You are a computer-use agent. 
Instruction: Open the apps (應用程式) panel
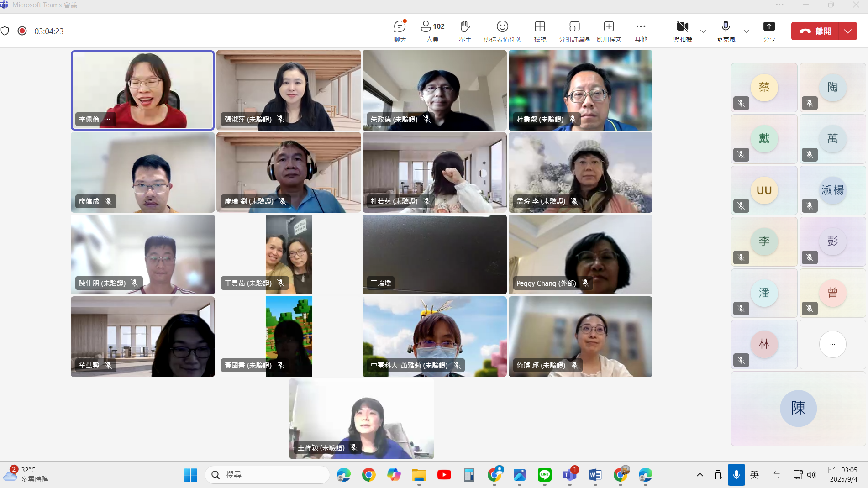609,31
